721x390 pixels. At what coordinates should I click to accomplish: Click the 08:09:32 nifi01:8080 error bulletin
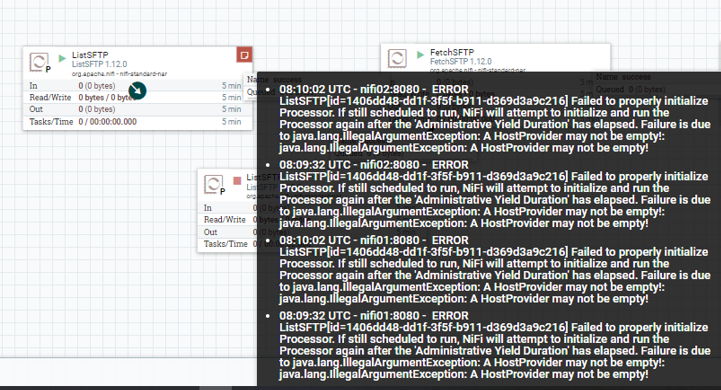pos(495,345)
